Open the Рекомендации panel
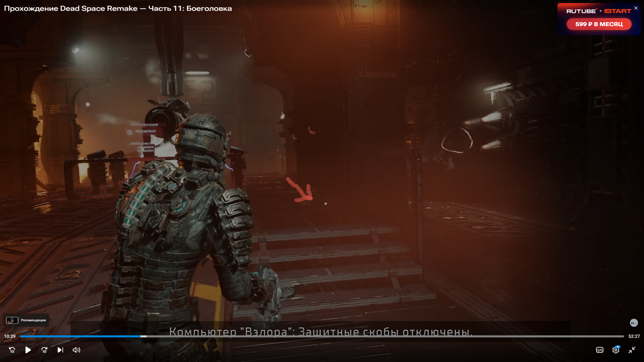 tap(33, 320)
